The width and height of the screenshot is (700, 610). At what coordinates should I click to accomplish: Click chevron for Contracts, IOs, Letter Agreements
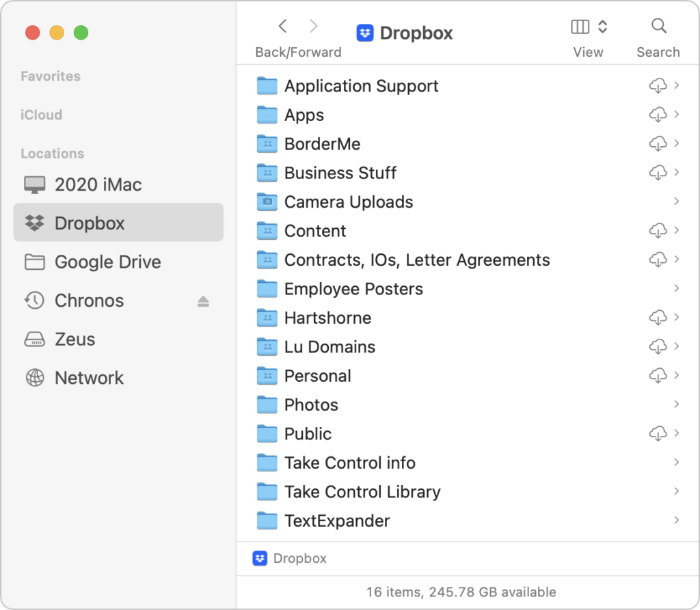(677, 260)
